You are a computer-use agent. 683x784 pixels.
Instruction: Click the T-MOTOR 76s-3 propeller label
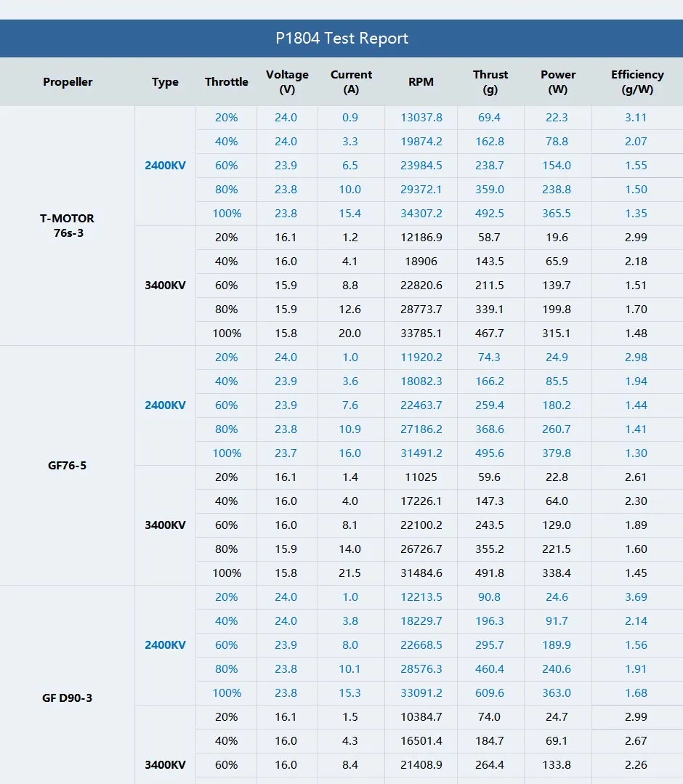68,225
